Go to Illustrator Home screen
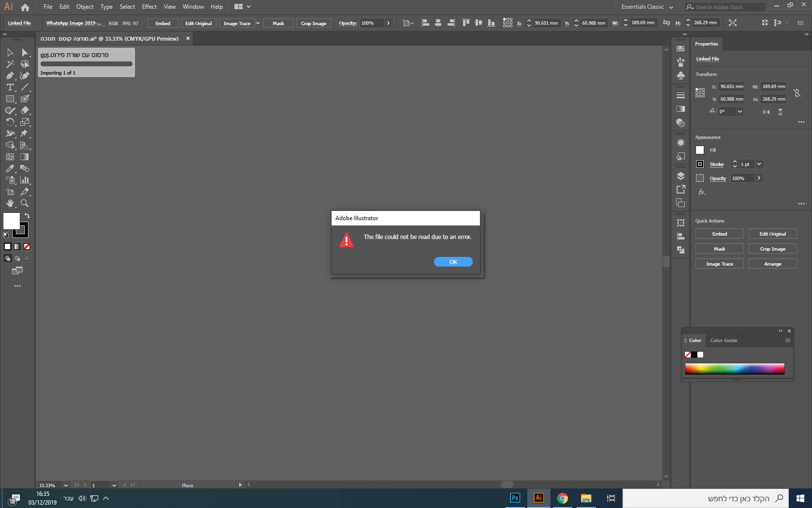The width and height of the screenshot is (812, 508). (25, 7)
